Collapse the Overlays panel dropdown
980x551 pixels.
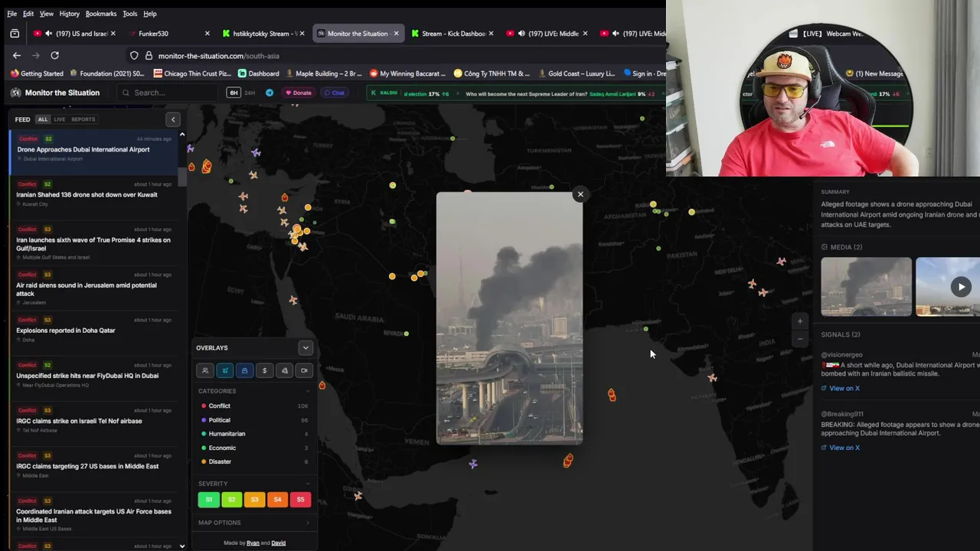pos(305,348)
